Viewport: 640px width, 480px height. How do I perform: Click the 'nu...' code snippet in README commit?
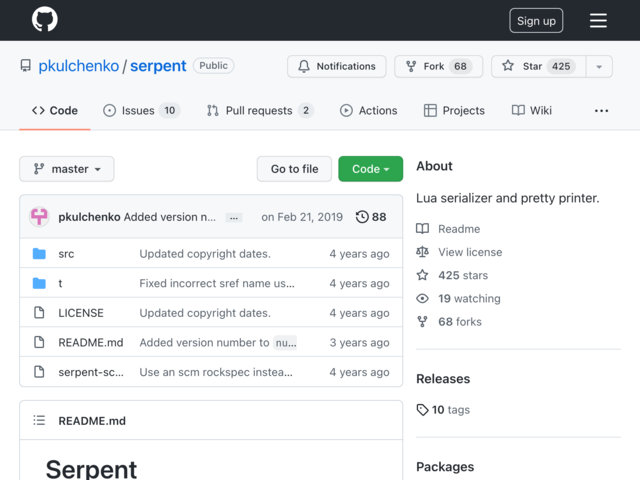pos(285,342)
